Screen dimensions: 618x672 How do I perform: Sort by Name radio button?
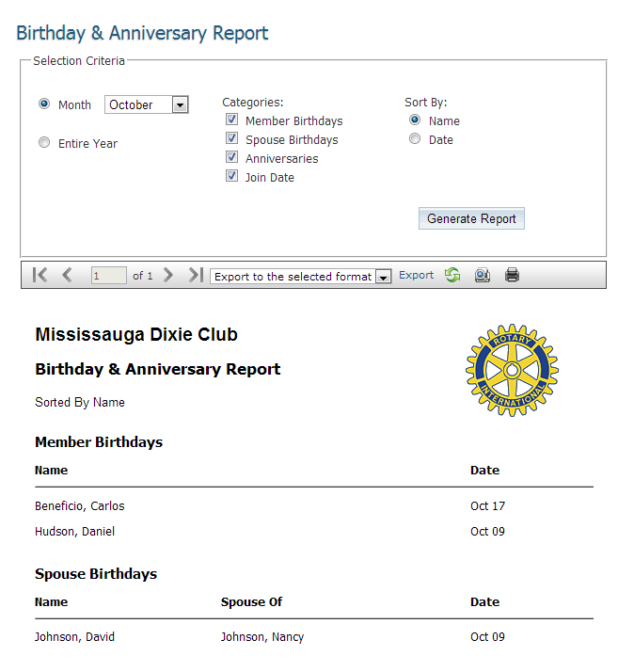tap(415, 120)
